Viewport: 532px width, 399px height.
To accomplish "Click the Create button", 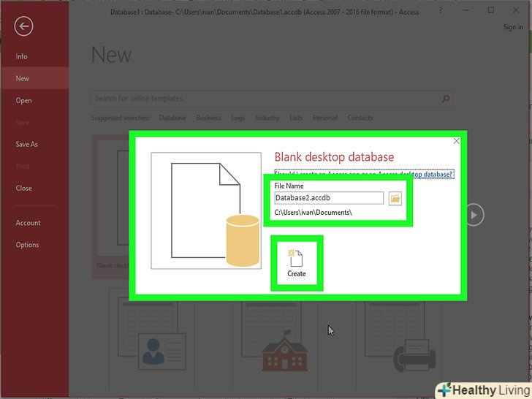I will tap(297, 263).
